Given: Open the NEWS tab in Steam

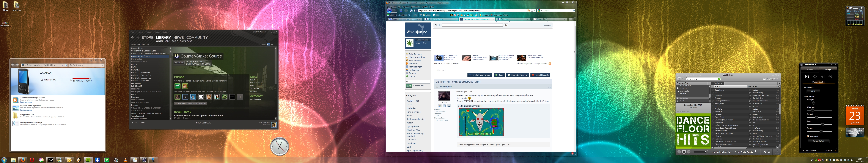Looking at the screenshot, I should (179, 37).
